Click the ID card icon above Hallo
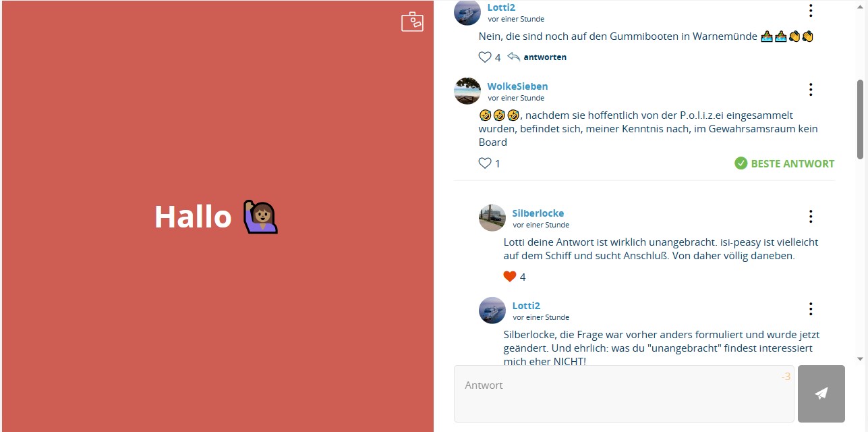Image resolution: width=868 pixels, height=432 pixels. (x=412, y=22)
